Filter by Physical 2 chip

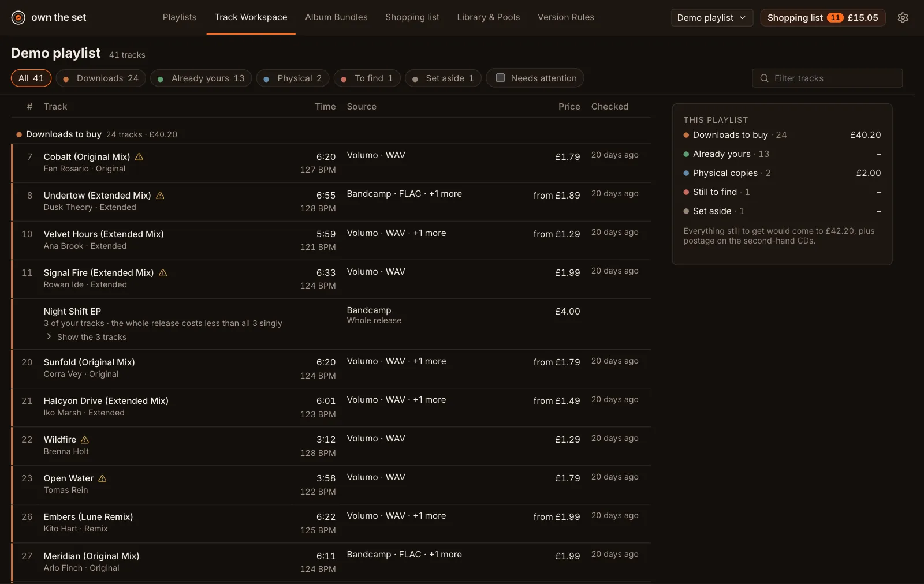tap(293, 78)
